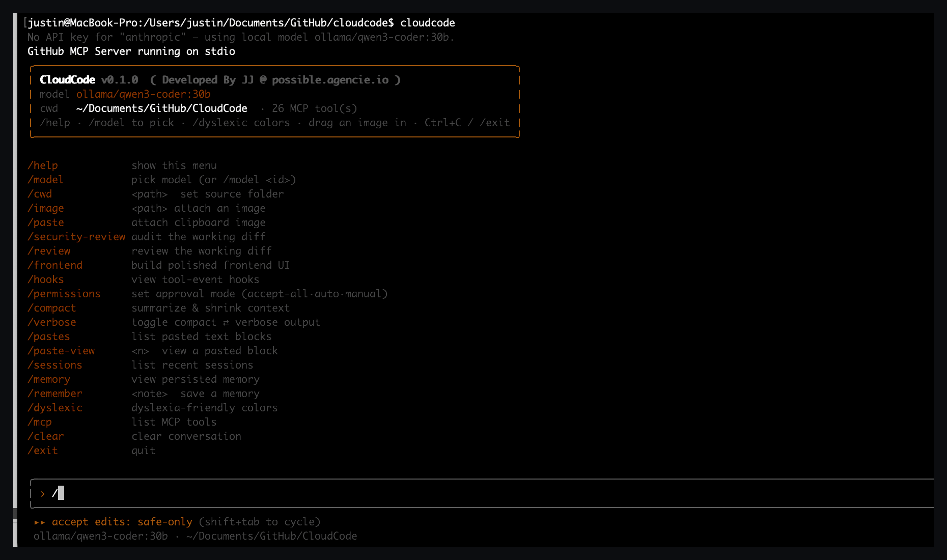Click the "audit the working diff" description
This screenshot has width=947, height=560.
point(199,237)
